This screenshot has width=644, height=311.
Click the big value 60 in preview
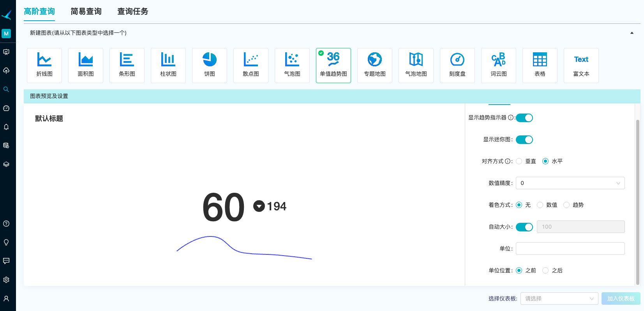(x=224, y=207)
